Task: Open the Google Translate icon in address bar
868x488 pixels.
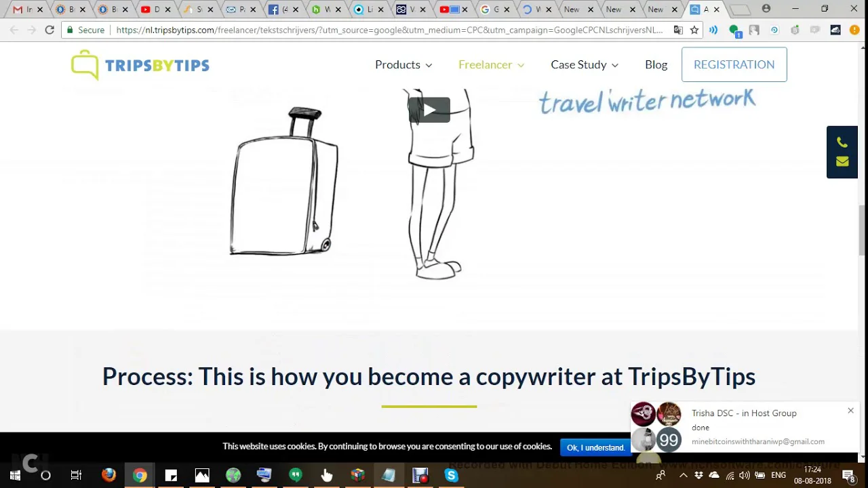Action: click(x=678, y=30)
